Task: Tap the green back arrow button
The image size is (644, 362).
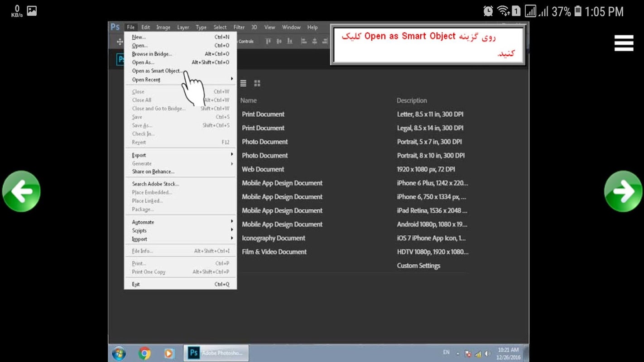Action: pyautogui.click(x=21, y=191)
